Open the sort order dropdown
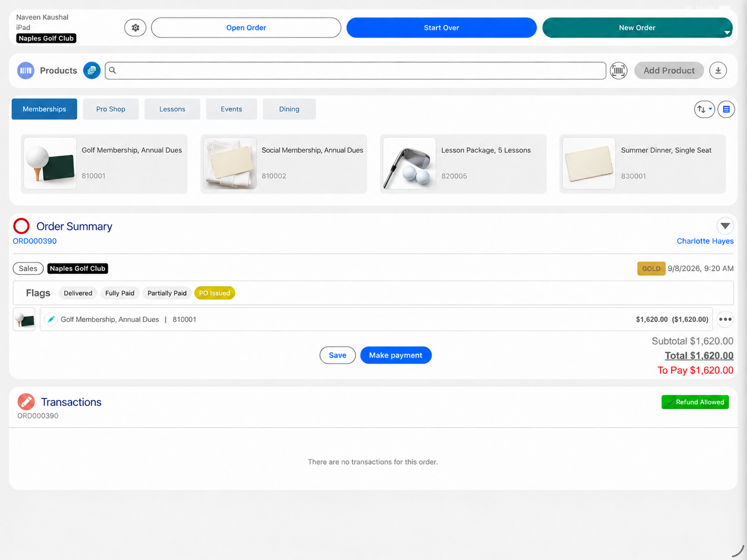 [x=704, y=109]
